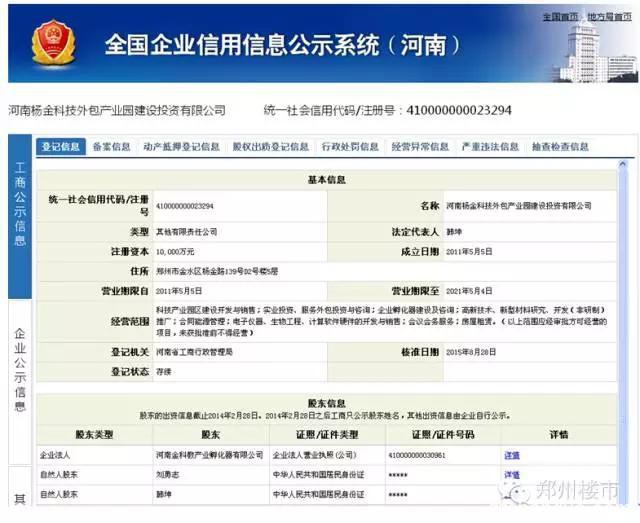Image resolution: width=640 pixels, height=523 pixels.
Task: Click registration status 存续
Action: (x=164, y=372)
